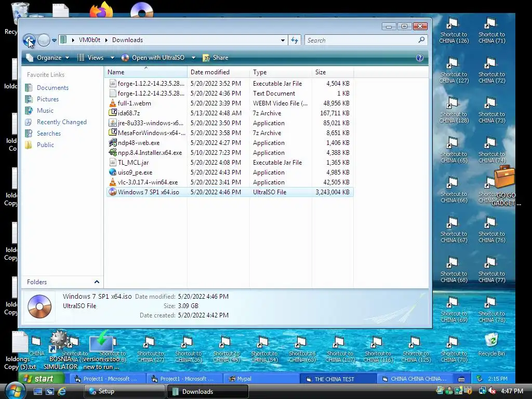Select Windows 7 SP1 x64.iso disc icon
532x399 pixels.
coord(113,192)
